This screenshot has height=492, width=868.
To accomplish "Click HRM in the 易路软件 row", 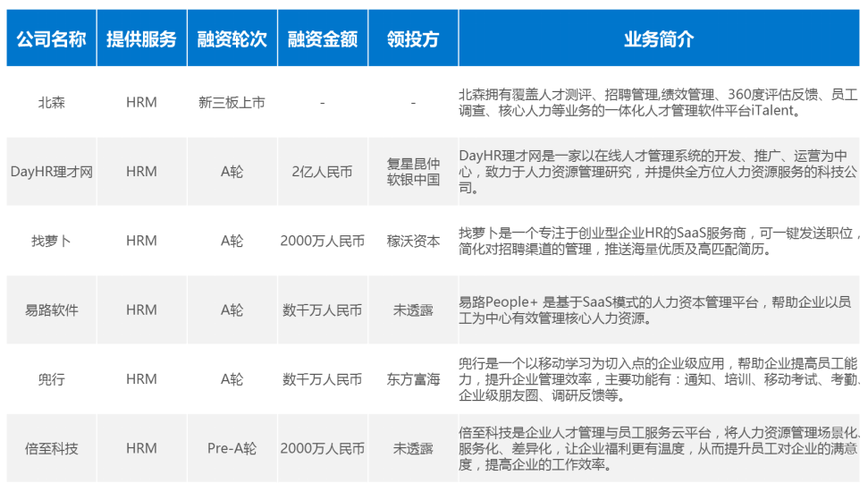I will pos(142,310).
